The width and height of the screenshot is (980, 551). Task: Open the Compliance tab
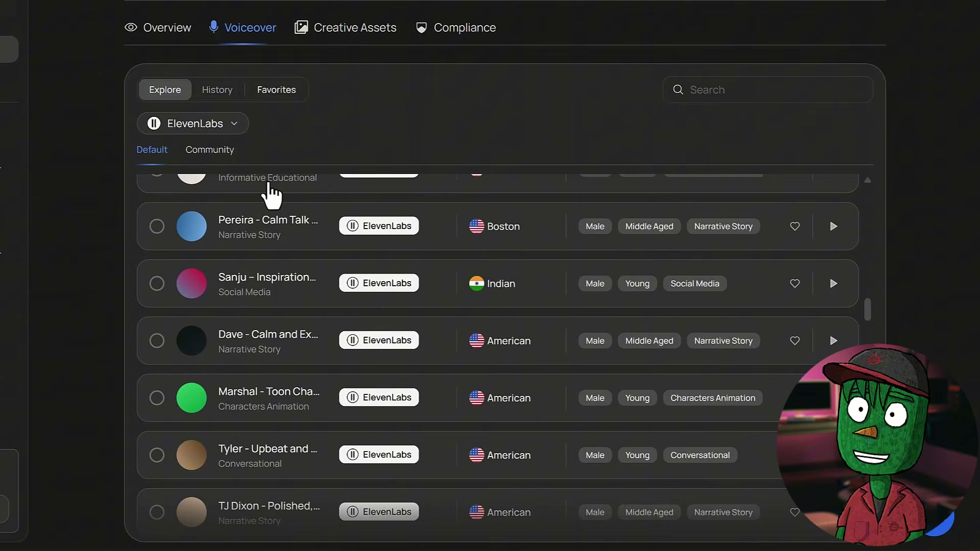pyautogui.click(x=456, y=28)
